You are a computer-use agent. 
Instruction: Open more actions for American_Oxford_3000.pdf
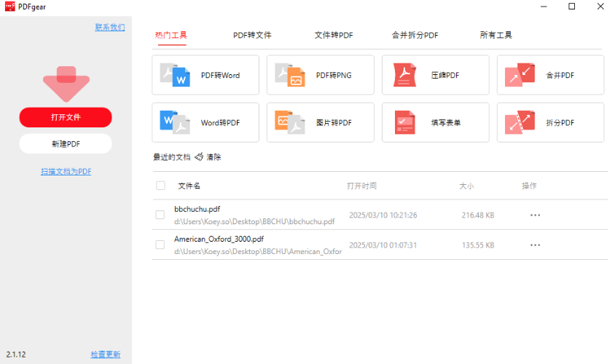coord(535,245)
